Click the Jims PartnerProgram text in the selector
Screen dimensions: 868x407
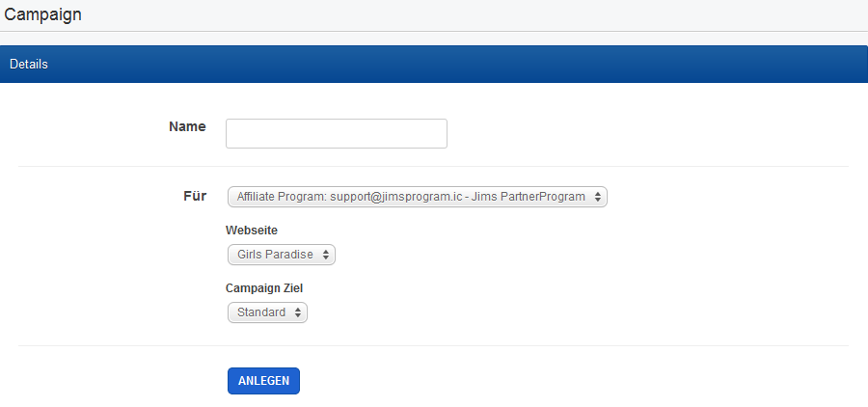(529, 197)
